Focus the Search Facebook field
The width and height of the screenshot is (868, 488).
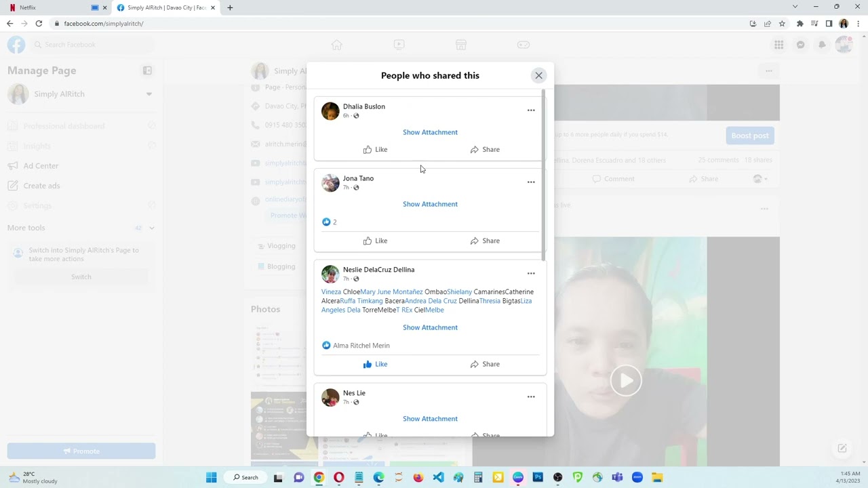coord(92,45)
